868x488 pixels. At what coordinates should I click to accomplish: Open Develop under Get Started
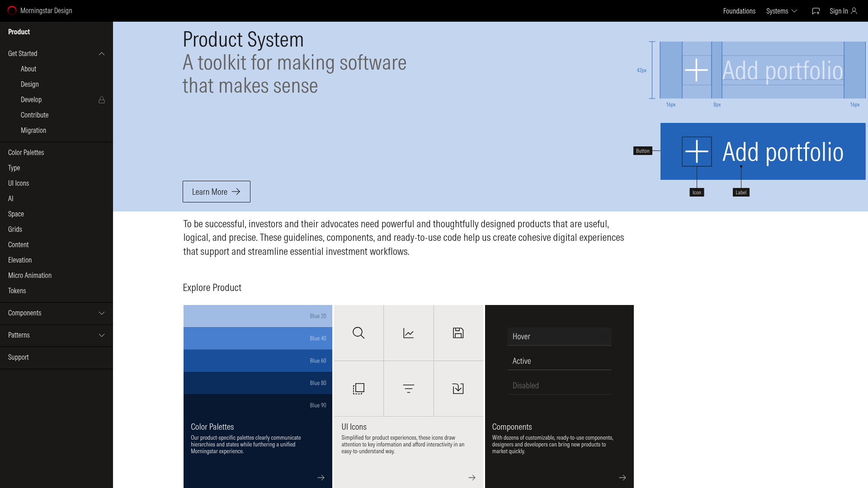tap(31, 100)
